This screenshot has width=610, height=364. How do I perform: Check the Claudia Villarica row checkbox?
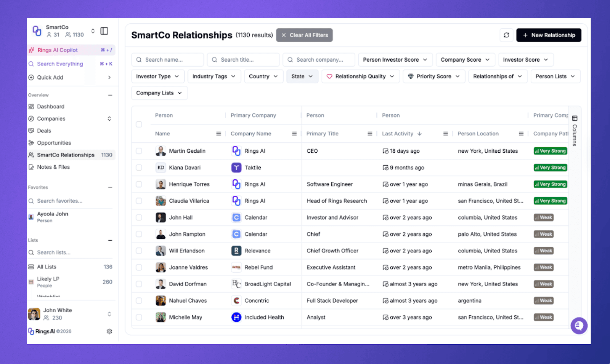coord(139,201)
